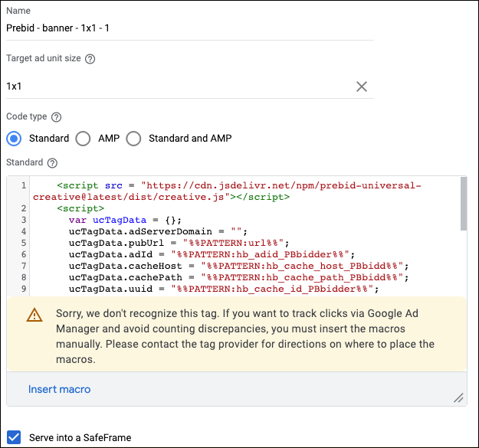The width and height of the screenshot is (479, 448).
Task: Click the ucTagData.uuid line in the editor
Action: (x=224, y=289)
